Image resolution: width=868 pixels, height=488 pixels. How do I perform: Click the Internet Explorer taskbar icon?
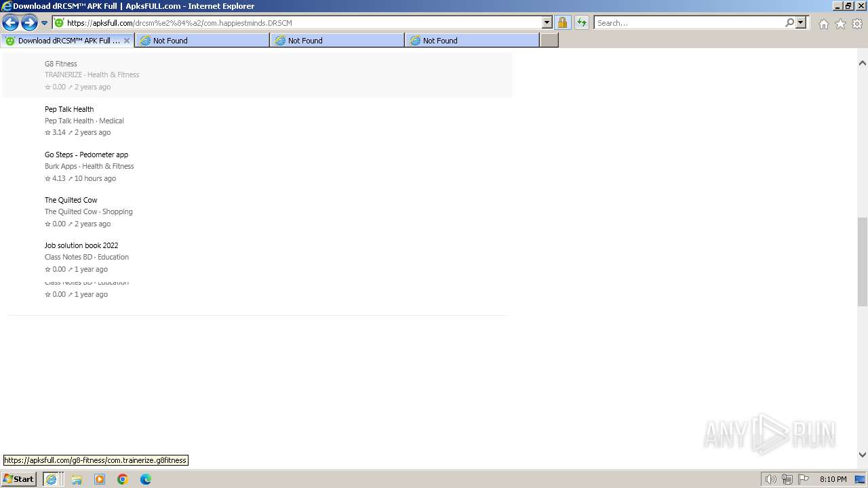[x=52, y=479]
